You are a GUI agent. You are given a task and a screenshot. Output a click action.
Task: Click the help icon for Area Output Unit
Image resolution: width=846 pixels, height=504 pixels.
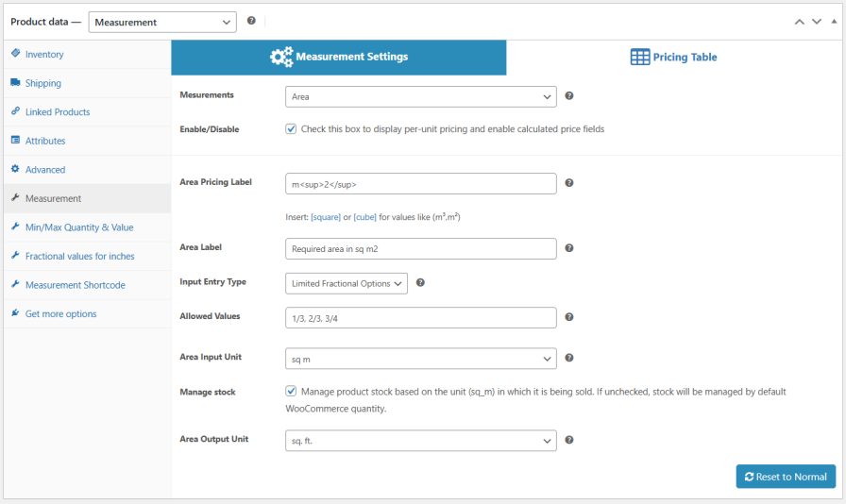pos(569,440)
